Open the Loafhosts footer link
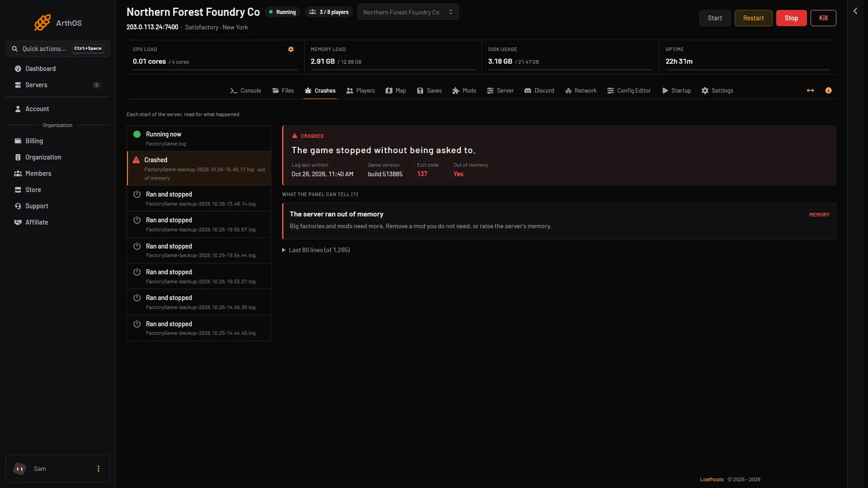 coord(712,479)
